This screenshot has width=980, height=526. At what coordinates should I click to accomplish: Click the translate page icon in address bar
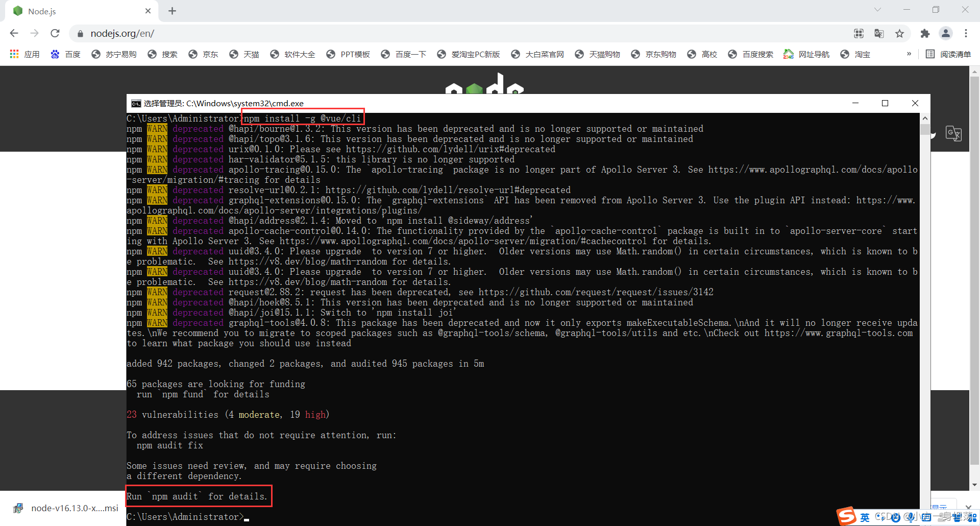coord(879,33)
